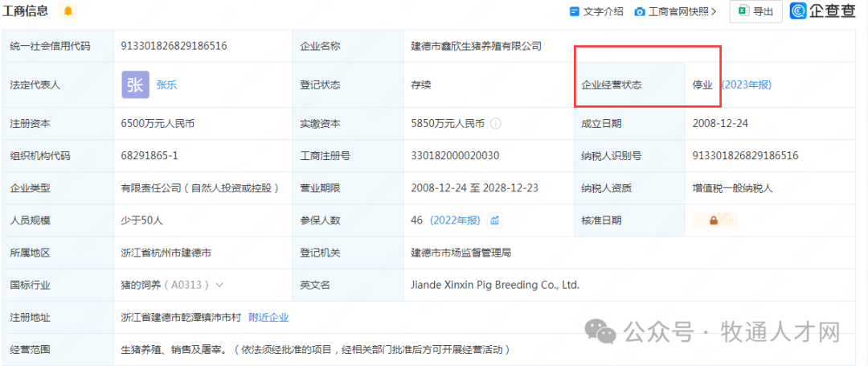
Task: Click the locked 核准日期 VIP badge
Action: 714,220
